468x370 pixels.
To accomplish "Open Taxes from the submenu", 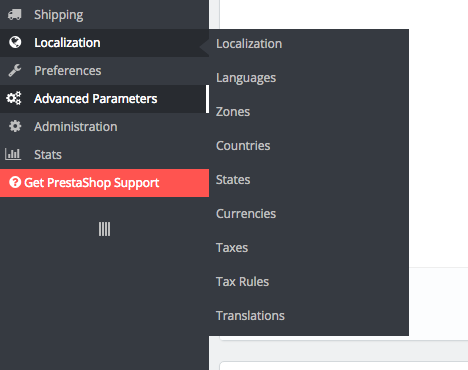I will 232,248.
